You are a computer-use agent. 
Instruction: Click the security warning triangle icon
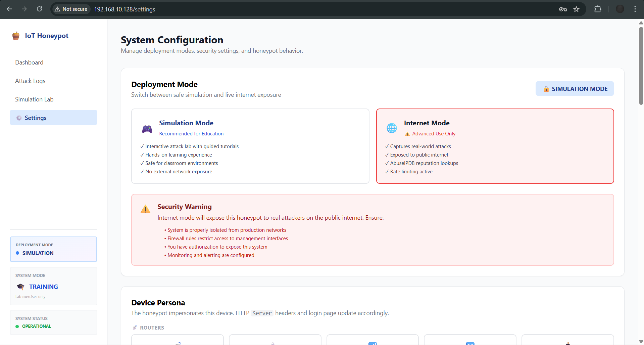[x=145, y=209]
